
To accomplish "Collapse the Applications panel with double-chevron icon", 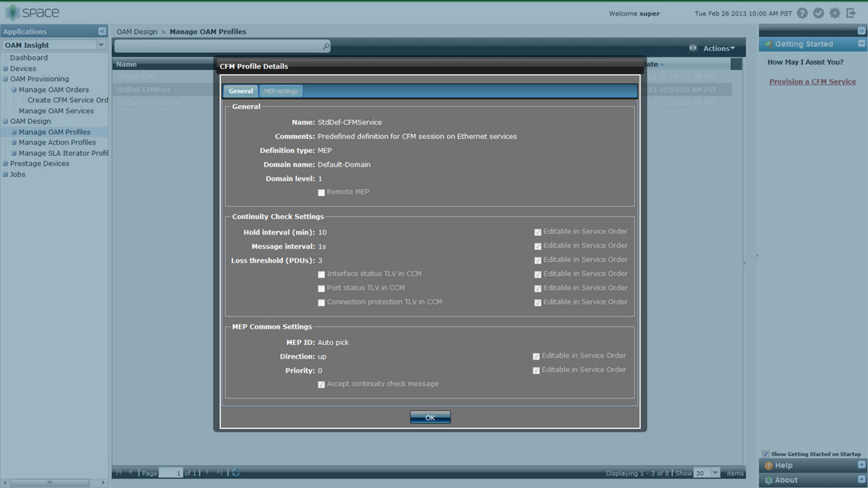I will 102,31.
